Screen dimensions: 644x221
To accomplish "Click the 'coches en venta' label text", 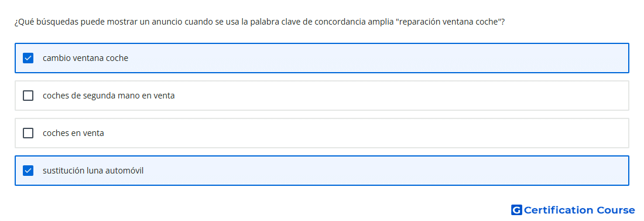I will tap(73, 133).
